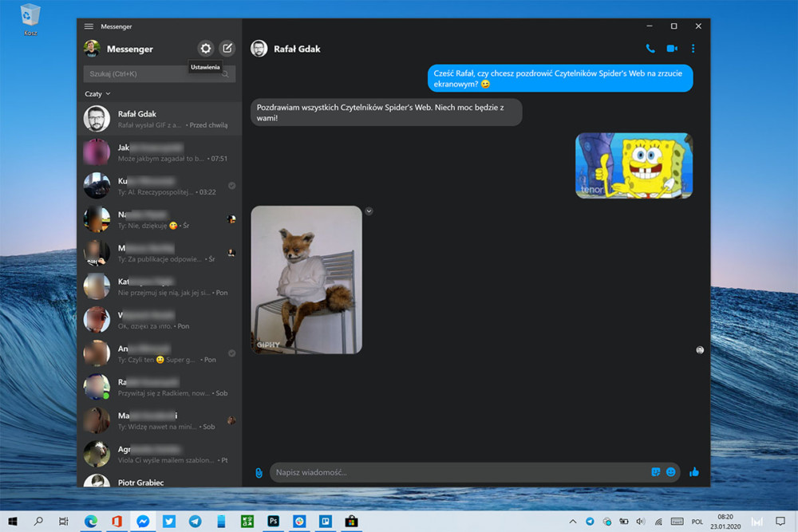This screenshot has width=798, height=532.
Task: Open the chat starting with 'Ku'
Action: tap(160, 186)
